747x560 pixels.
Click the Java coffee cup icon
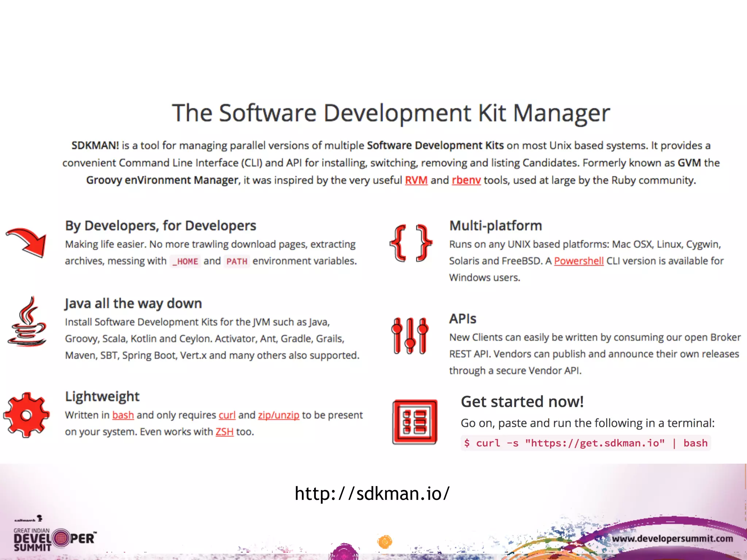pos(27,322)
